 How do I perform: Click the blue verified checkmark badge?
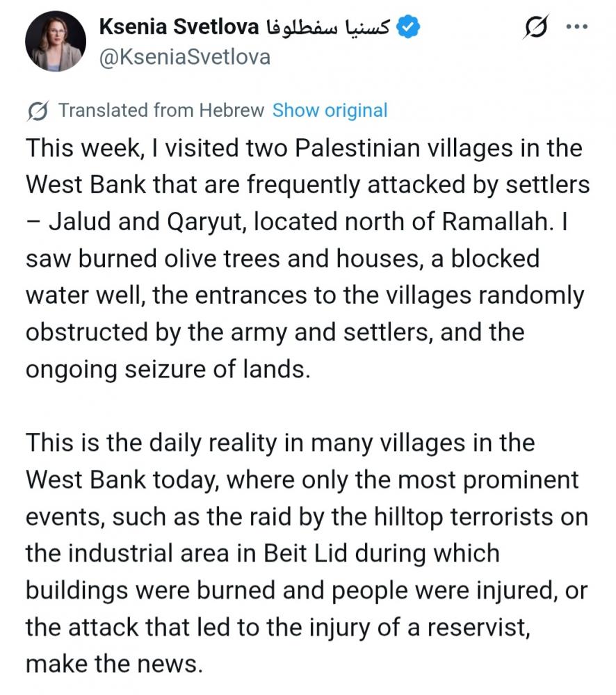(410, 28)
